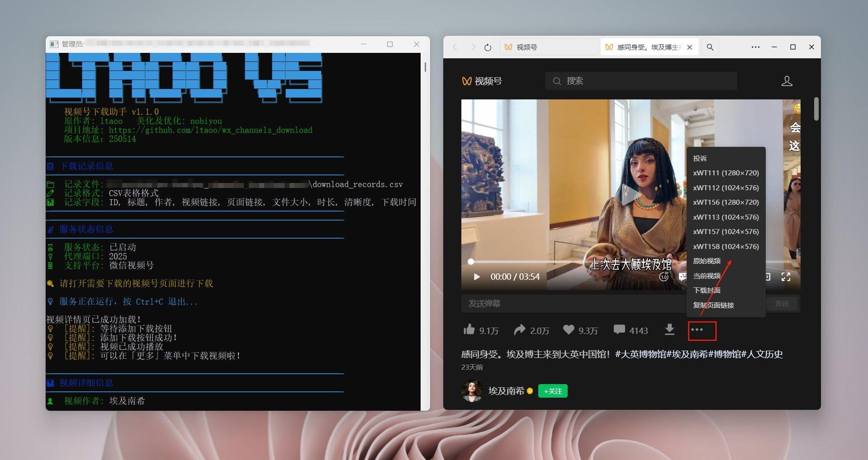Minimize the browser window

774,47
